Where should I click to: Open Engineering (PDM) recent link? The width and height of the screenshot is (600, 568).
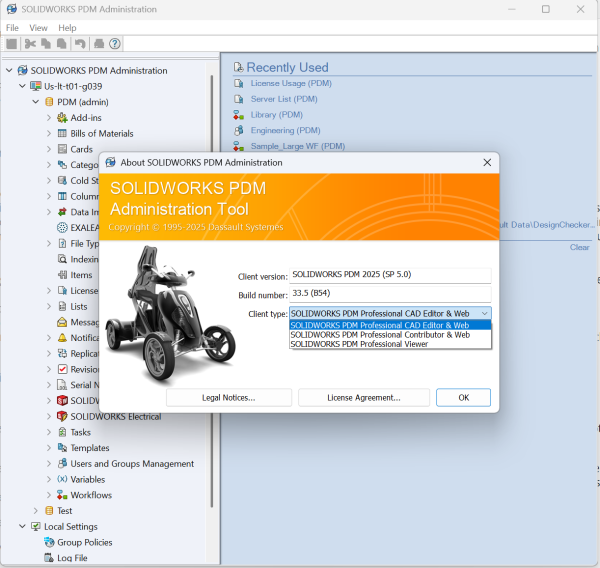tap(285, 131)
